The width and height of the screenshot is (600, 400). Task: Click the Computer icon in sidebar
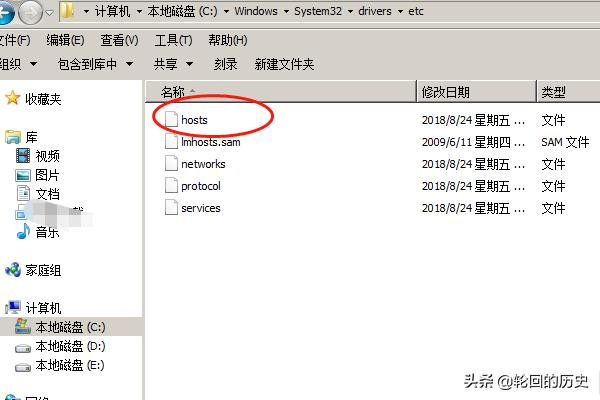(13, 307)
